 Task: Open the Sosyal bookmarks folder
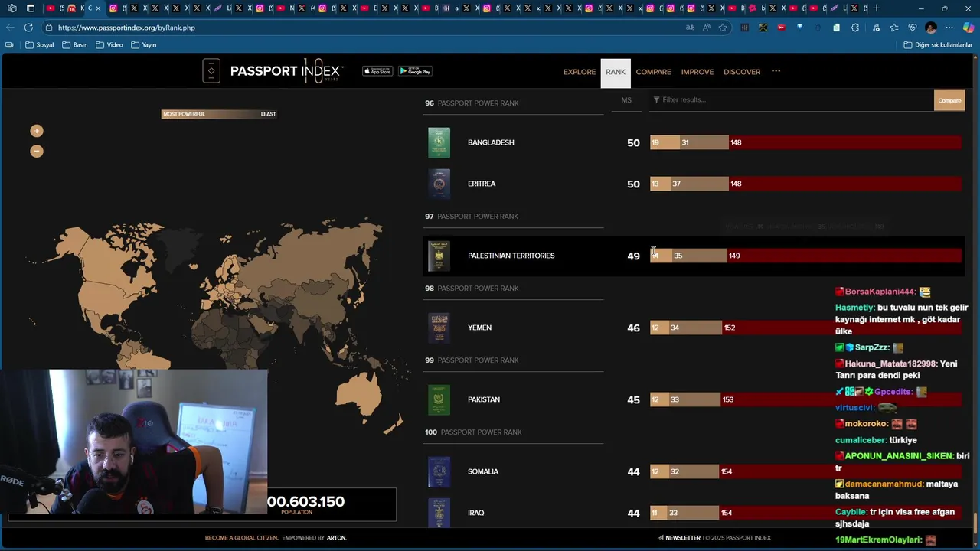(x=40, y=45)
